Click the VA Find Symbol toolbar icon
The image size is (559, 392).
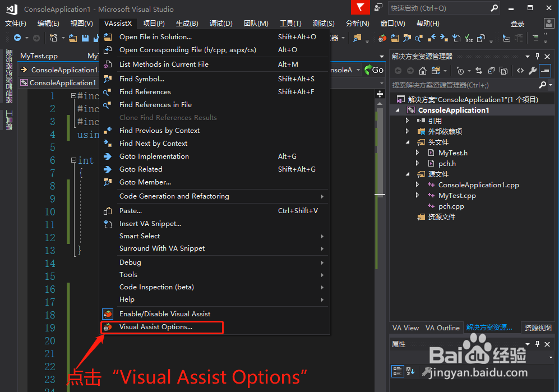(x=406, y=38)
